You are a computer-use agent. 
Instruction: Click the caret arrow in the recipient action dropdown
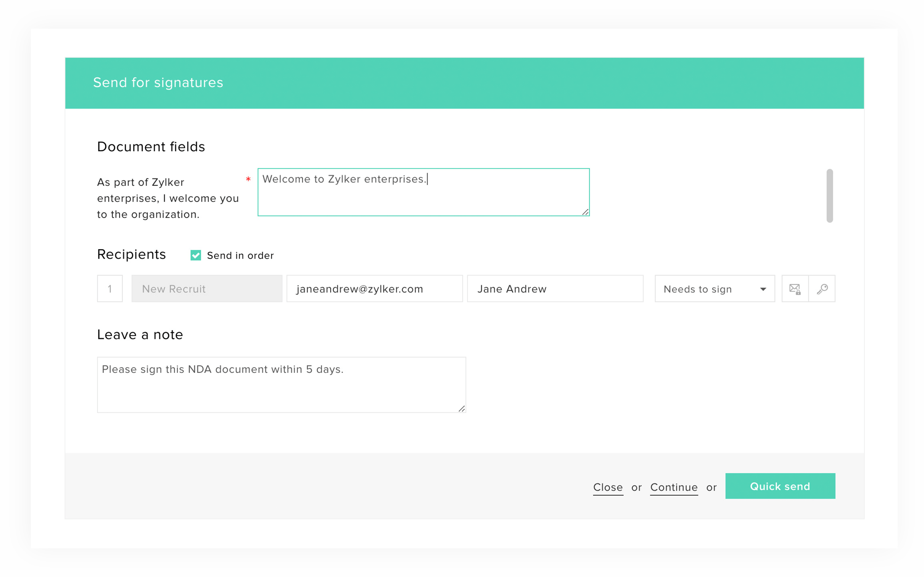763,289
